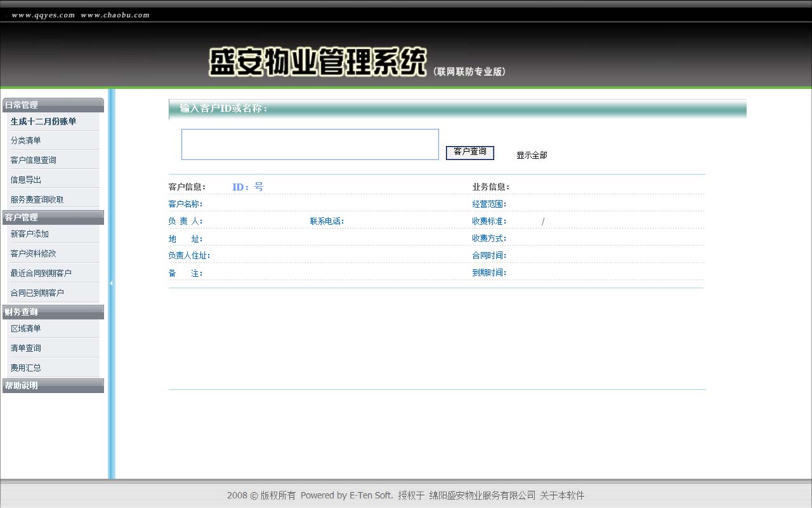Open the 帮助说明 section

(x=53, y=385)
